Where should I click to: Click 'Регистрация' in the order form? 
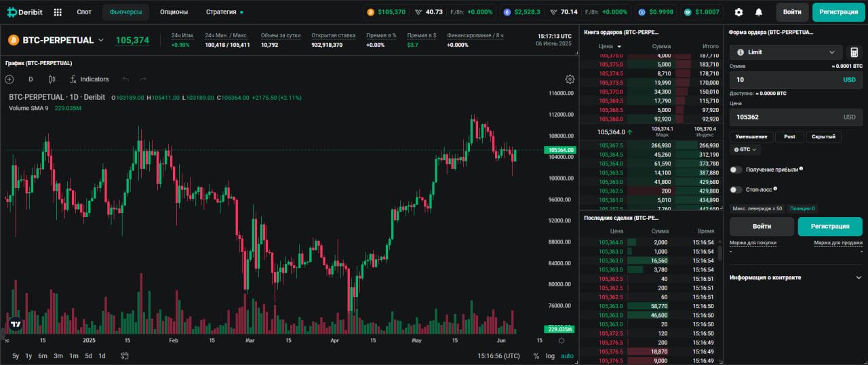[x=830, y=227]
